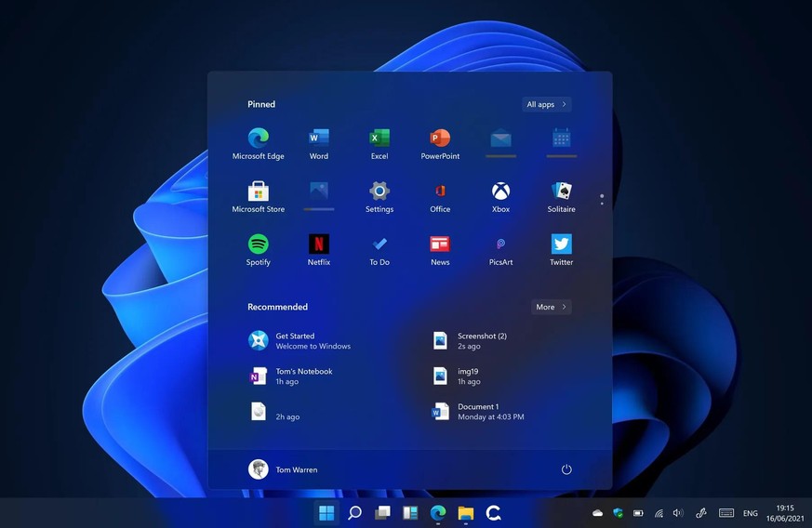The height and width of the screenshot is (528, 812).
Task: Expand More recommended items
Action: pyautogui.click(x=551, y=307)
